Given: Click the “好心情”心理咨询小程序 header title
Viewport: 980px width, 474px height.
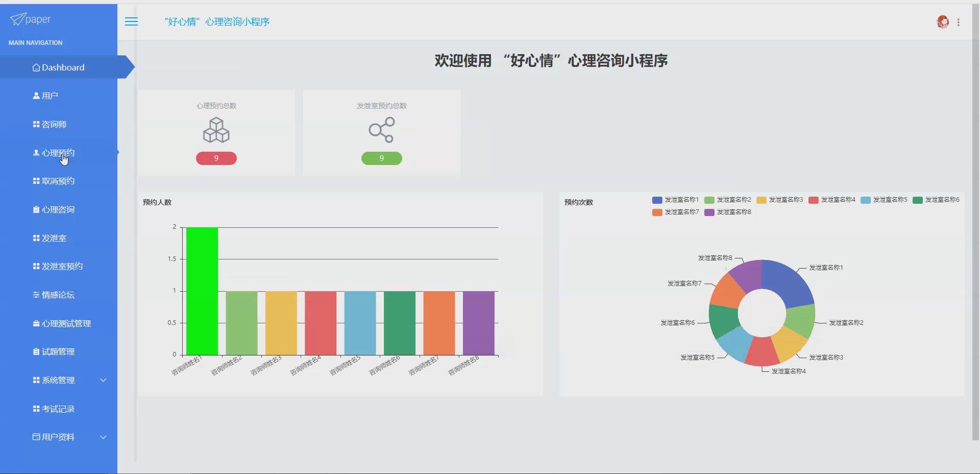Looking at the screenshot, I should tap(217, 21).
